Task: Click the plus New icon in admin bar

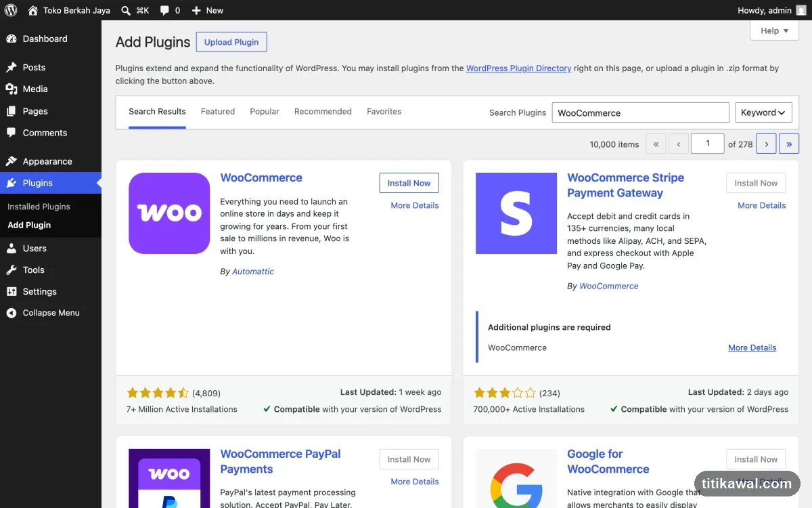Action: (x=196, y=10)
